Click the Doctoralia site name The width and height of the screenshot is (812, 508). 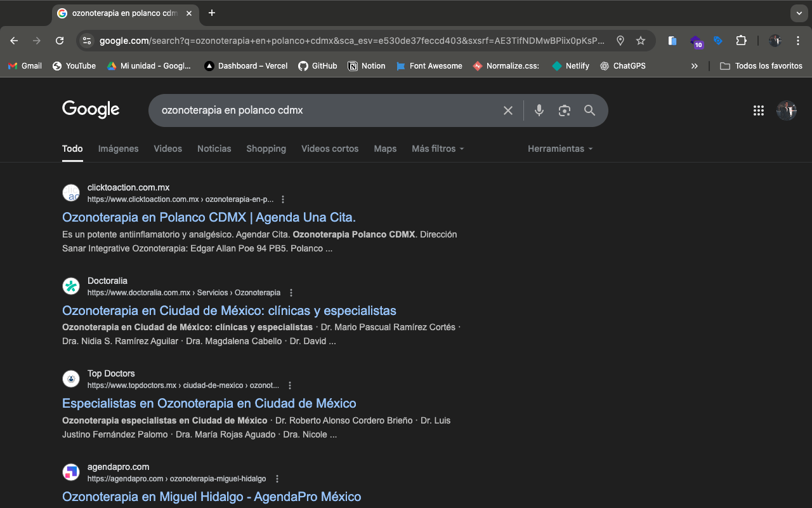coord(107,281)
